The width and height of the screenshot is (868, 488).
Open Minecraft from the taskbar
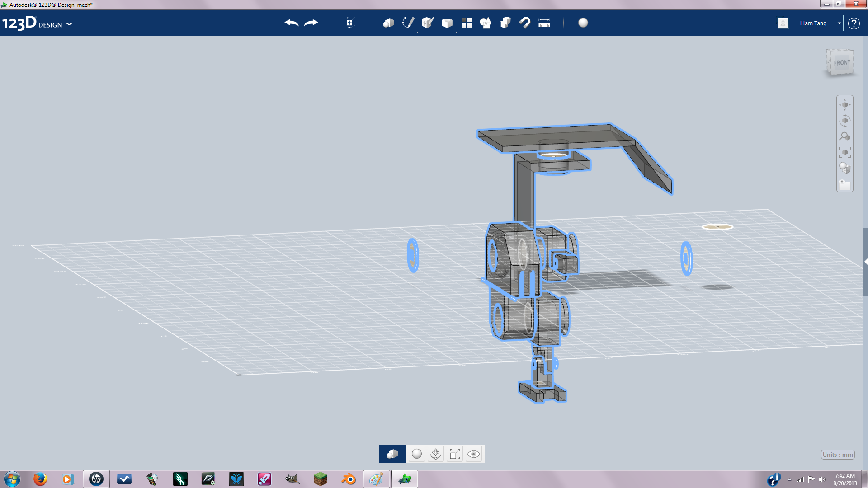(320, 479)
